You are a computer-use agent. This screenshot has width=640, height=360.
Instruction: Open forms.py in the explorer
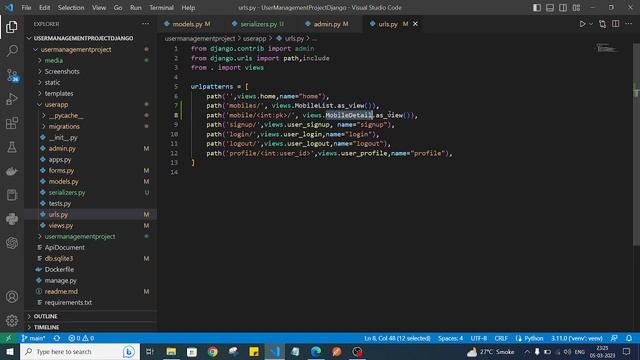coord(61,170)
